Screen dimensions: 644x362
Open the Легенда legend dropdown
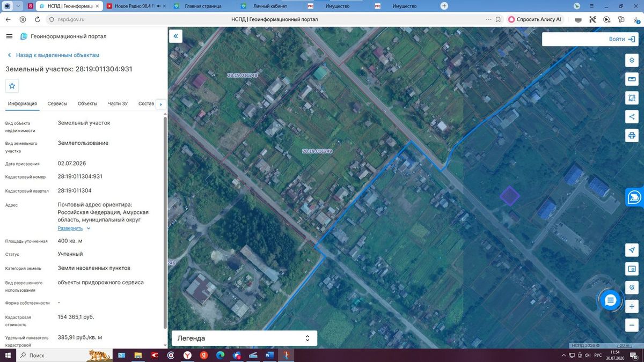pos(244,338)
